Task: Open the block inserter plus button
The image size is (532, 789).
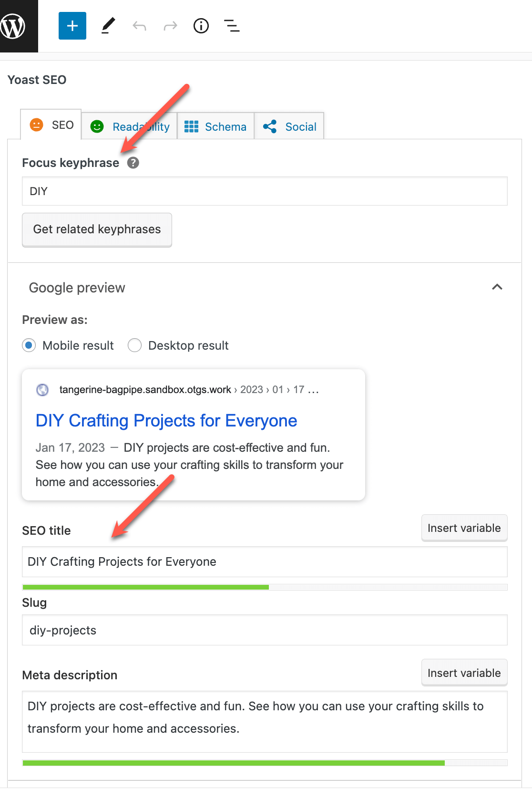Action: click(x=72, y=26)
